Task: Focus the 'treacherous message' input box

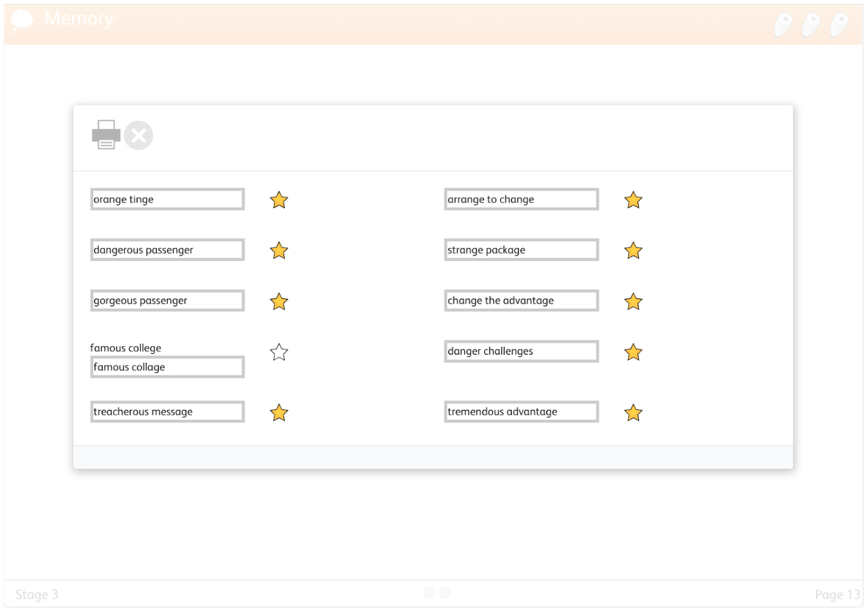Action: [x=168, y=412]
